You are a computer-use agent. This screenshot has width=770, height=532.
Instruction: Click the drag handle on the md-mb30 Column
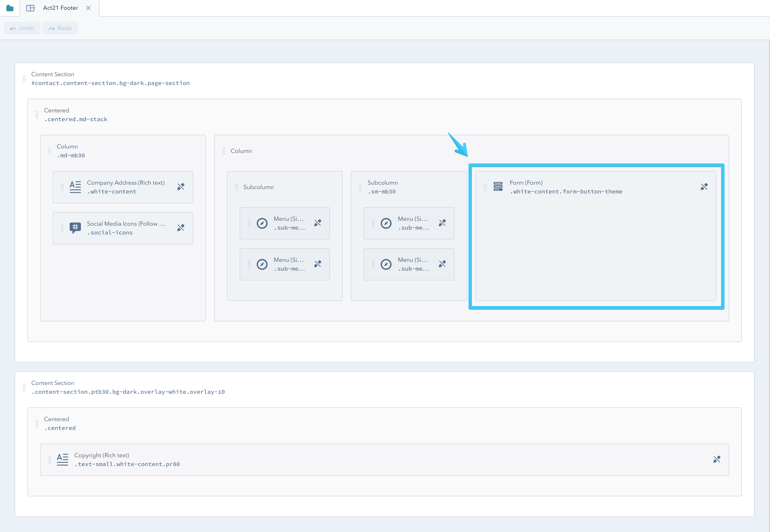[49, 151]
